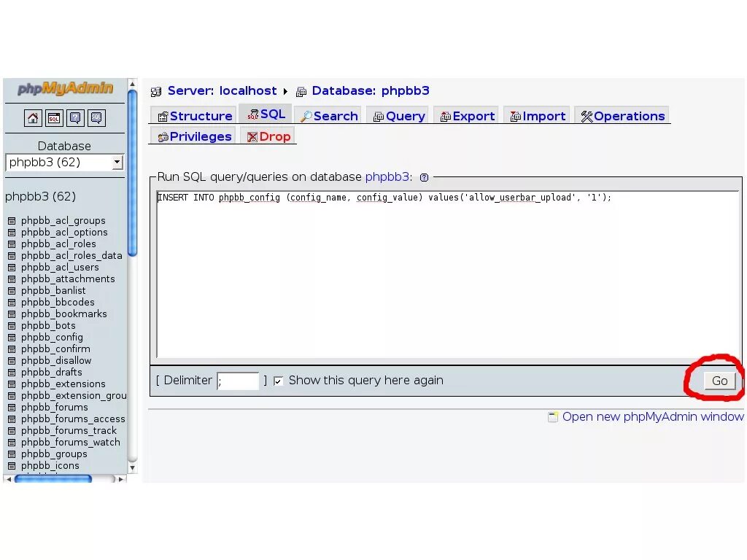Browse table icon for phpbb_acl_roles
Screen dimensions: 747x560
[x=12, y=244]
